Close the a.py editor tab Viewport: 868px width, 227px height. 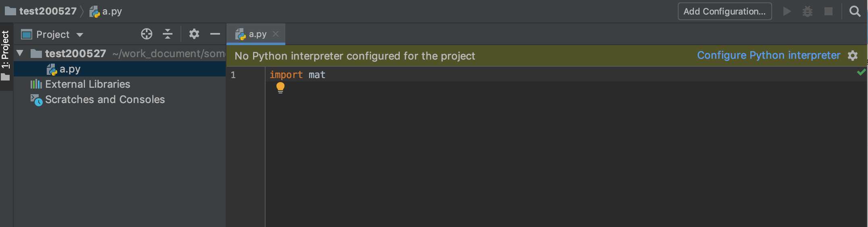click(x=276, y=34)
